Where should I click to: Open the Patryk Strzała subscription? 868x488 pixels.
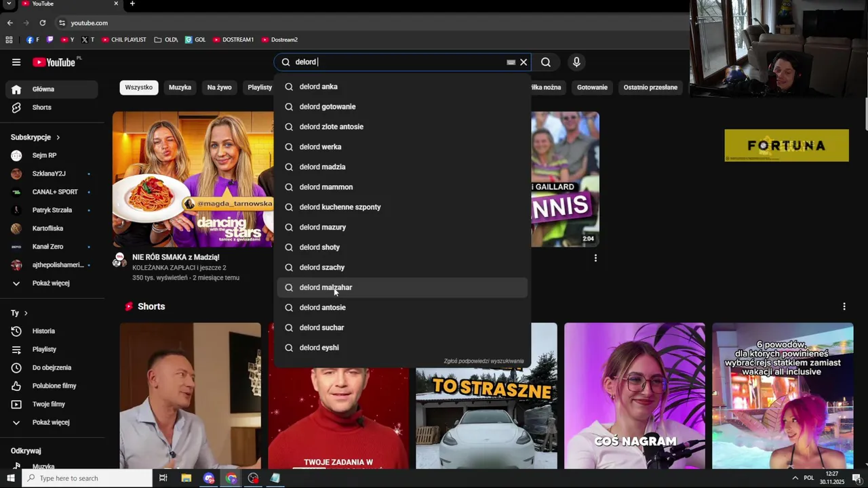tap(52, 210)
